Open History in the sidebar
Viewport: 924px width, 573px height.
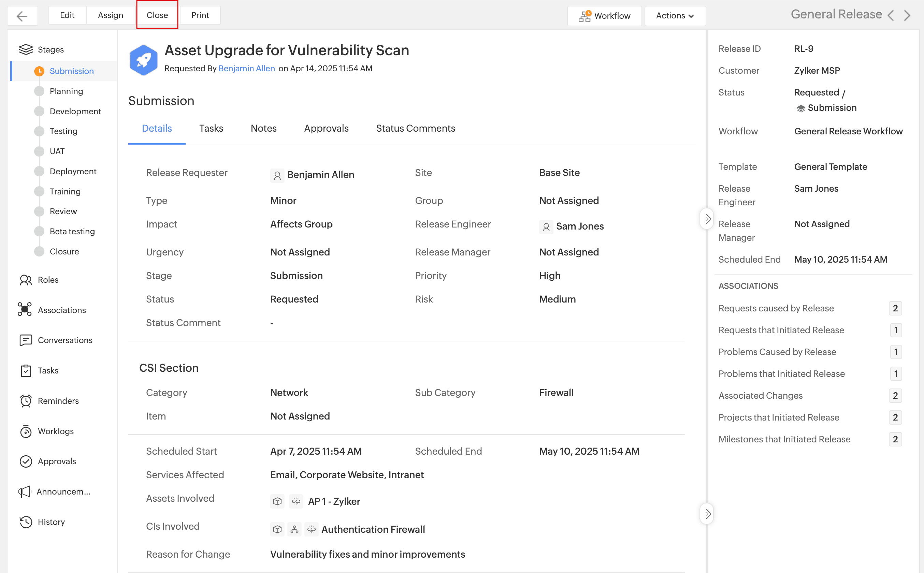tap(51, 522)
